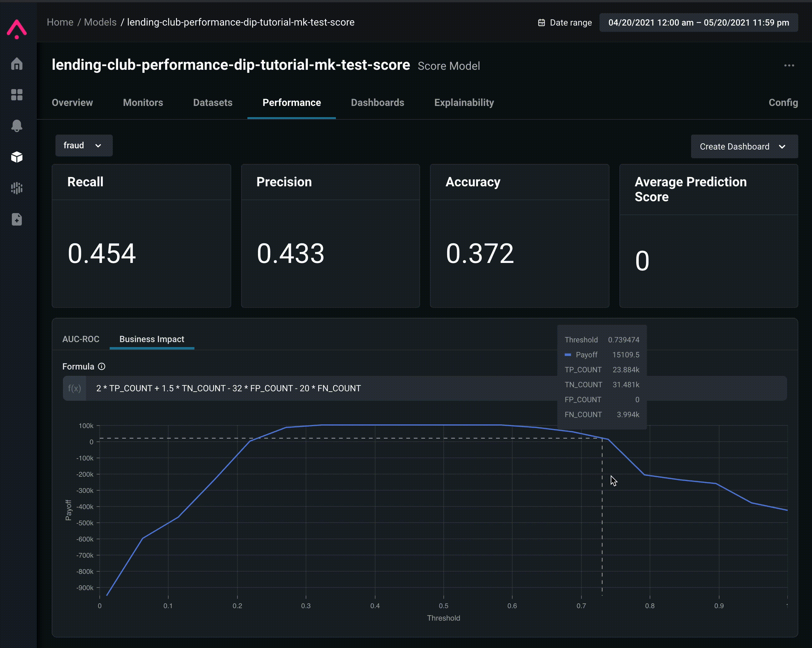Switch to the Explainability tab
The width and height of the screenshot is (812, 648).
coord(464,102)
